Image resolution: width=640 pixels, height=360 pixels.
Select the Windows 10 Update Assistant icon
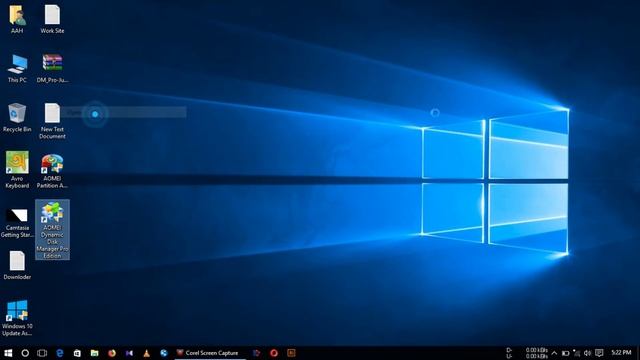click(17, 318)
